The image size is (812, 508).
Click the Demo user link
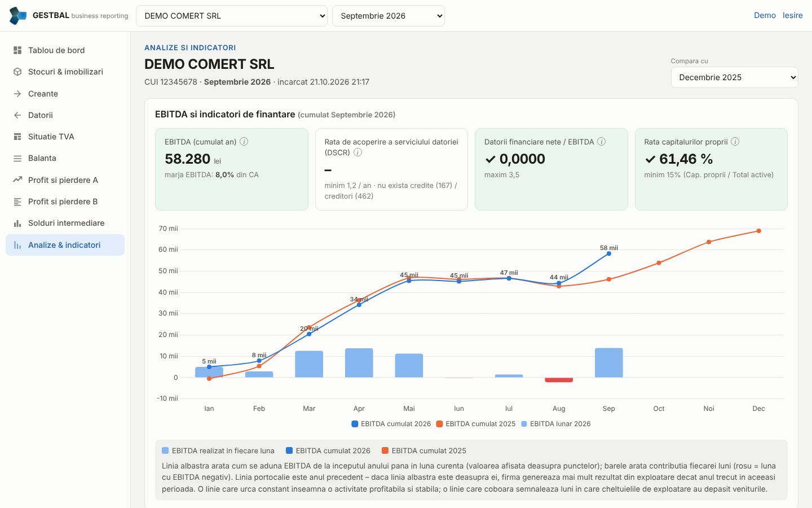pyautogui.click(x=765, y=15)
